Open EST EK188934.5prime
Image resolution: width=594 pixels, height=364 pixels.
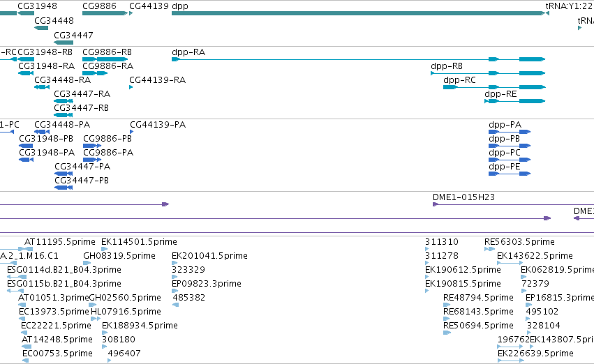point(105,333)
